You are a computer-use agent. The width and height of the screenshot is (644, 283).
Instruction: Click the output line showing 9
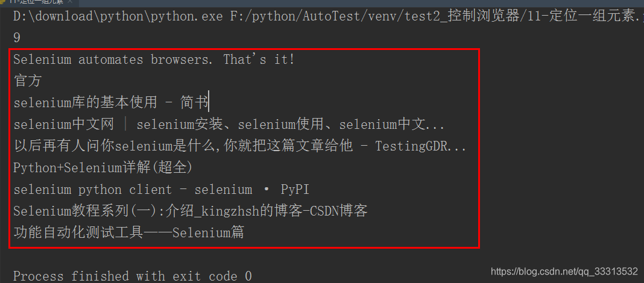(x=17, y=38)
